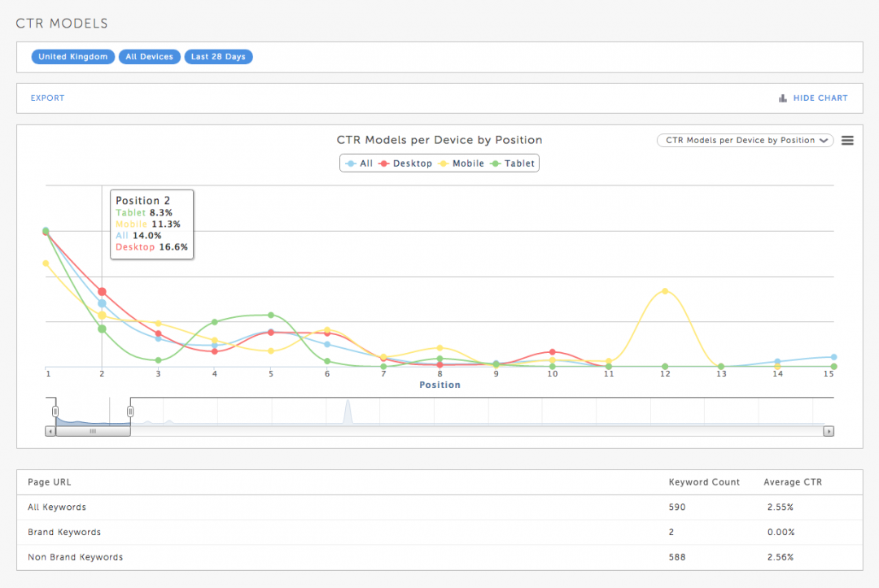
Task: Click the All data point at position 6
Action: (327, 344)
